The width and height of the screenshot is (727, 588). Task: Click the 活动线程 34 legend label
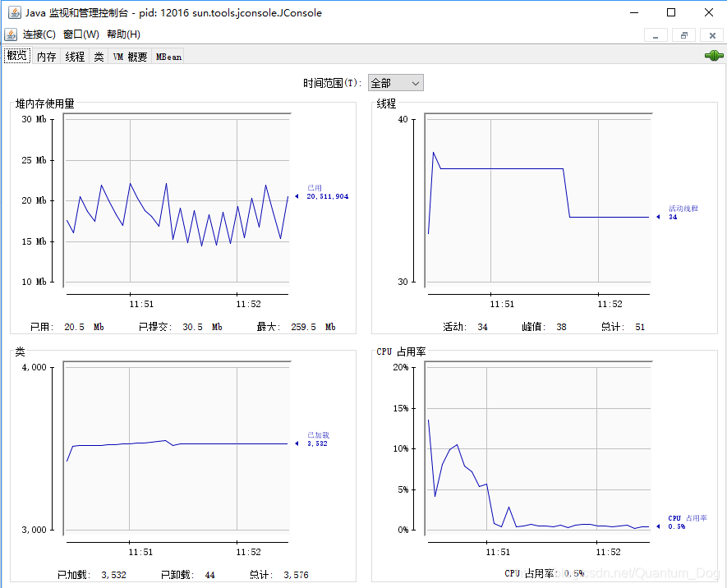pyautogui.click(x=683, y=213)
